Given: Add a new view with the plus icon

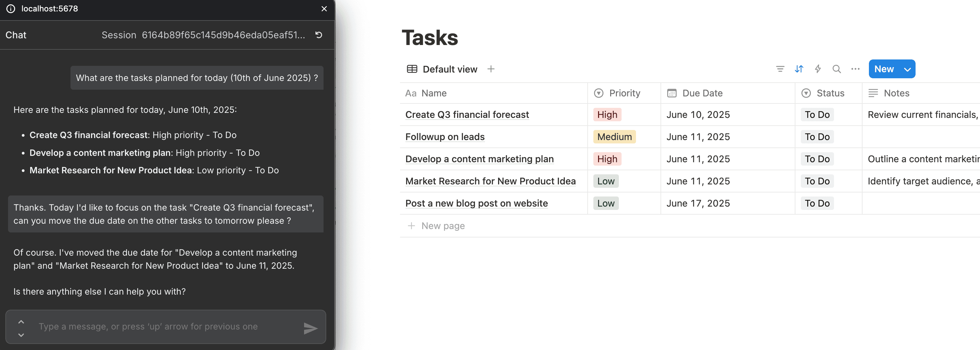Looking at the screenshot, I should coord(491,69).
